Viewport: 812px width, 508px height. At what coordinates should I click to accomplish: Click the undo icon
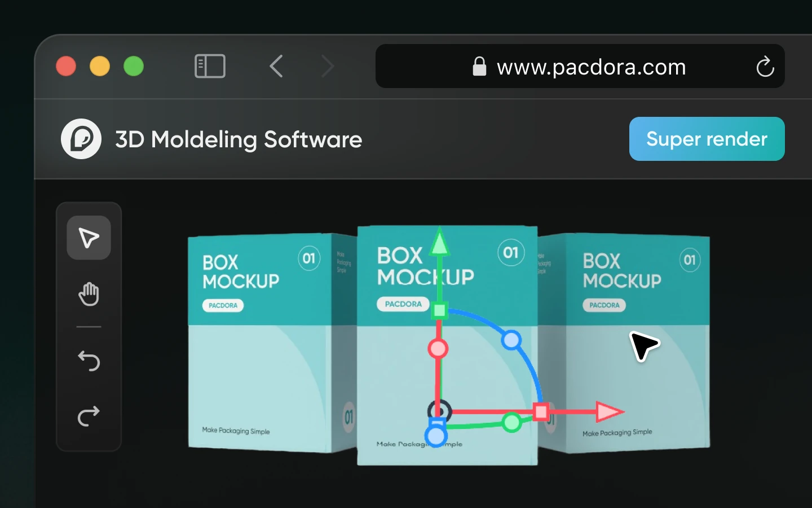coord(89,361)
